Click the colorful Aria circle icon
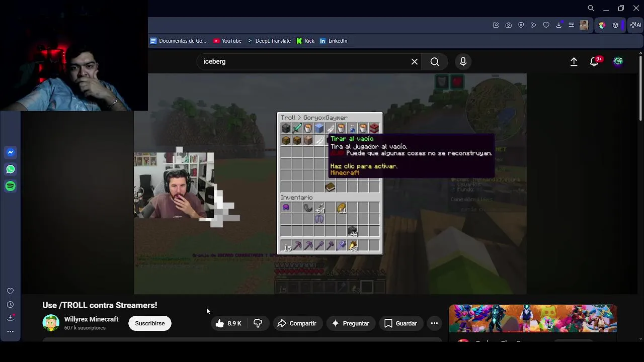Screen dimensions: 644x362 coord(602,25)
